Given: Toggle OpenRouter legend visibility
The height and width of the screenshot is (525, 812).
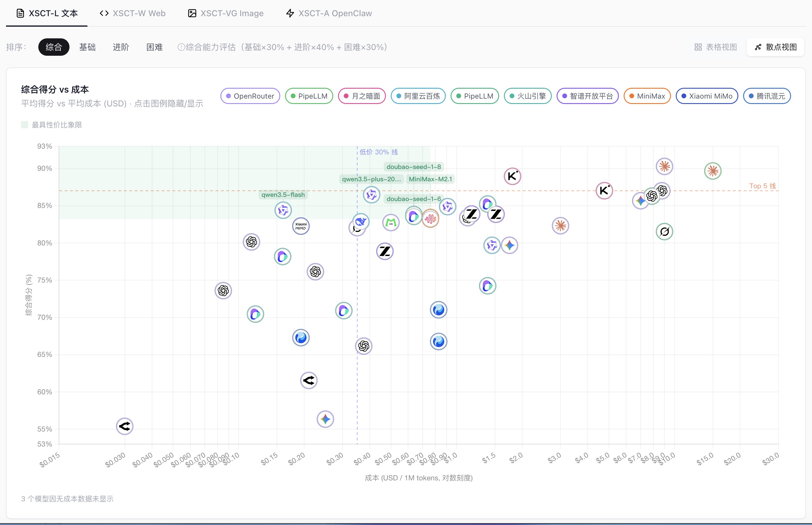Looking at the screenshot, I should pyautogui.click(x=250, y=96).
